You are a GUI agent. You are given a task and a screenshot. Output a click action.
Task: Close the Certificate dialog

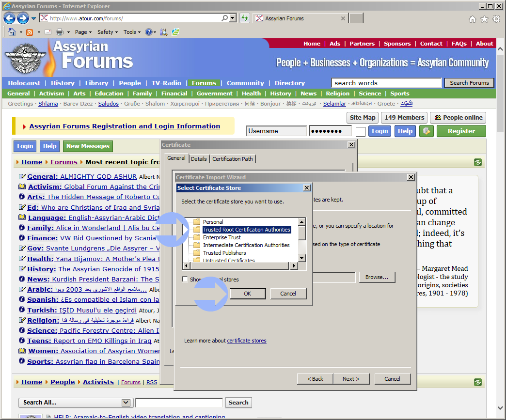(x=351, y=144)
